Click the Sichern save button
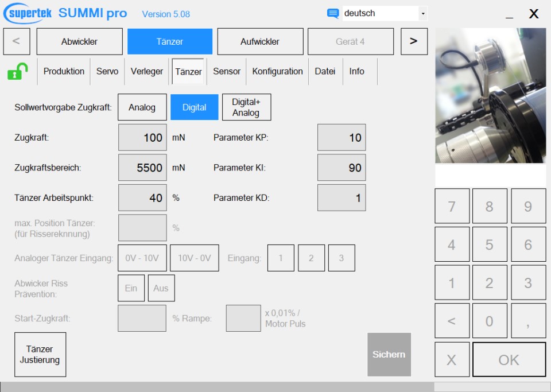The width and height of the screenshot is (551, 392). click(389, 355)
